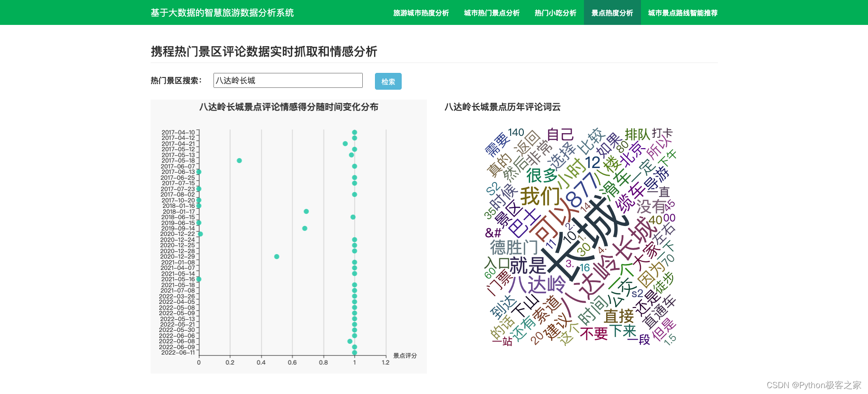Click the y-axis label 2021-07-08
The height and width of the screenshot is (394, 868).
[x=178, y=291]
